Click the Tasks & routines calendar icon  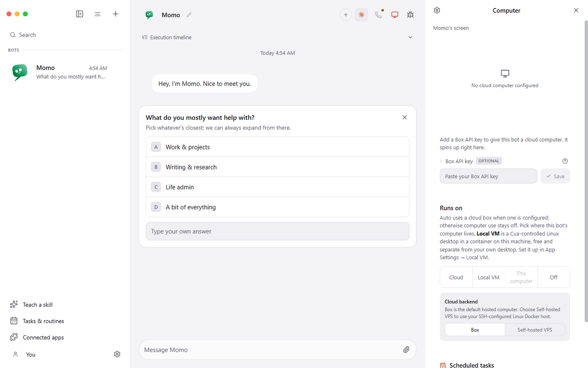[x=14, y=321]
